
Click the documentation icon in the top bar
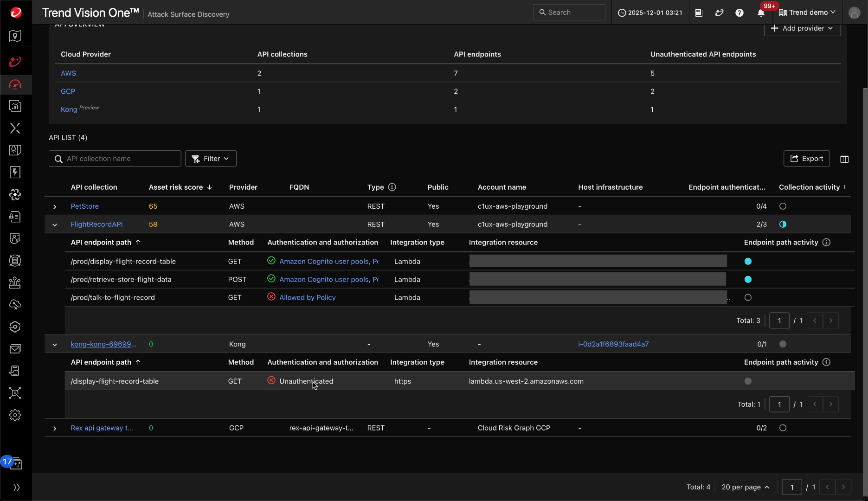tap(698, 13)
